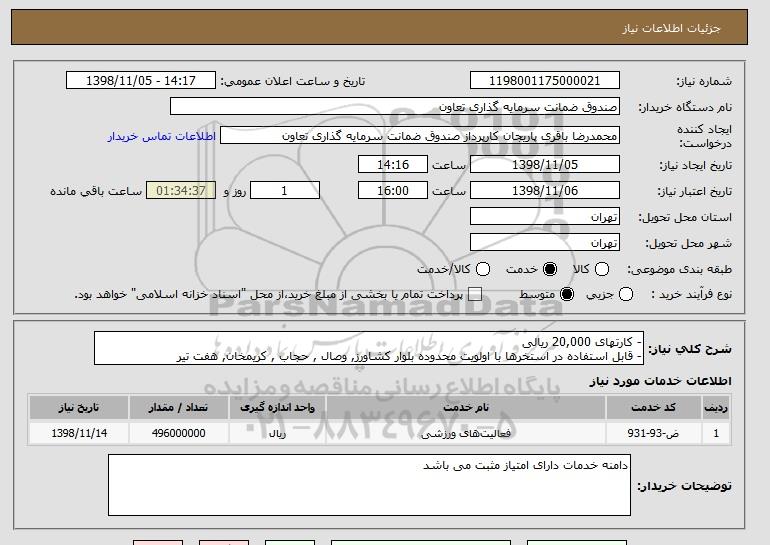The width and height of the screenshot is (770, 545).
Task: Choose the جزیی purchase process option
Action: (626, 294)
